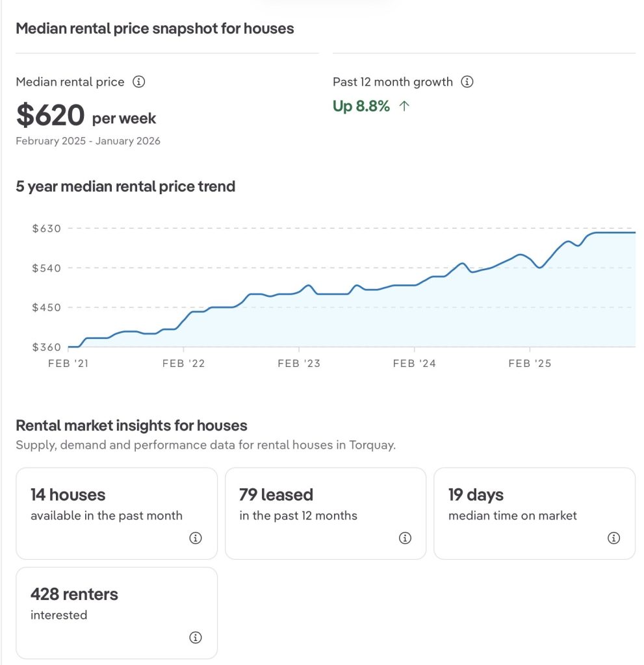Show info for 79 leased card
Screen dimensions: 644x665
pyautogui.click(x=404, y=538)
